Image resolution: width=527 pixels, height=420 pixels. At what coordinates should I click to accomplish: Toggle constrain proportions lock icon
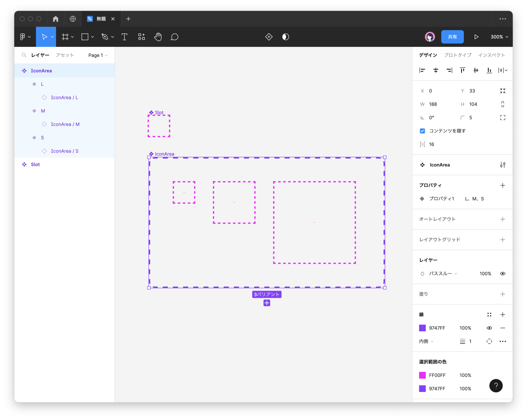pyautogui.click(x=503, y=104)
